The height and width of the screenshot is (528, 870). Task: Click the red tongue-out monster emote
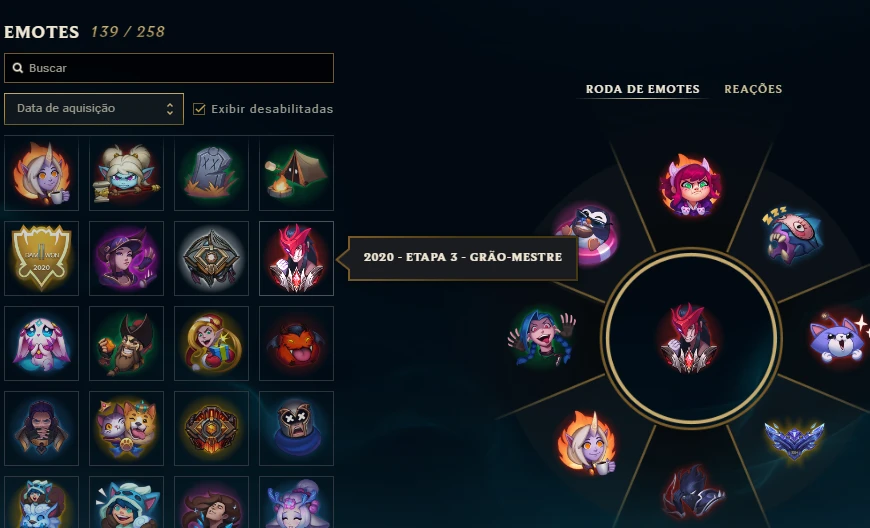pyautogui.click(x=296, y=343)
